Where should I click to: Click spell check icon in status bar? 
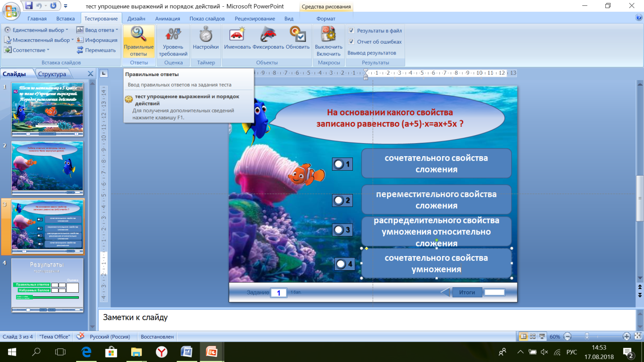[x=80, y=336]
